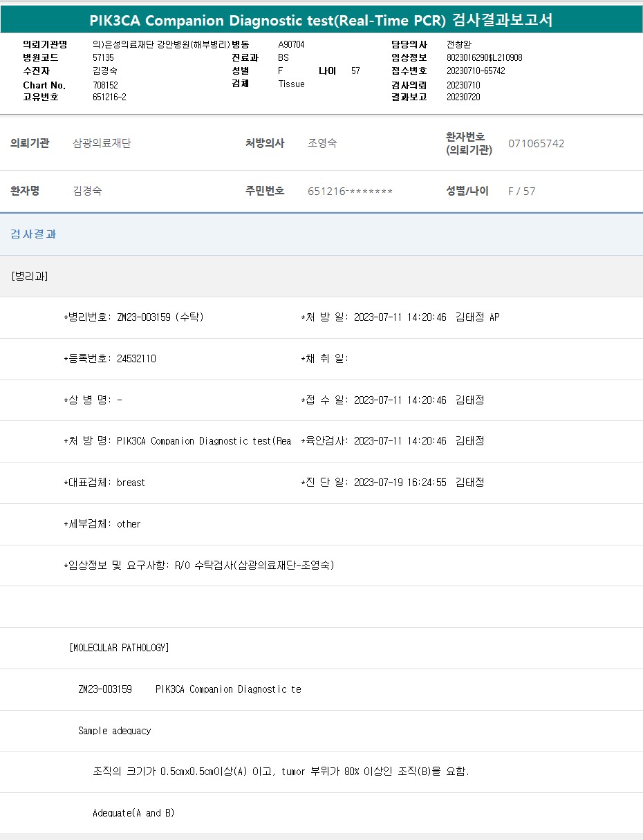Click the 임상정보 및 요구사항 line
643x840 pixels.
coord(199,566)
